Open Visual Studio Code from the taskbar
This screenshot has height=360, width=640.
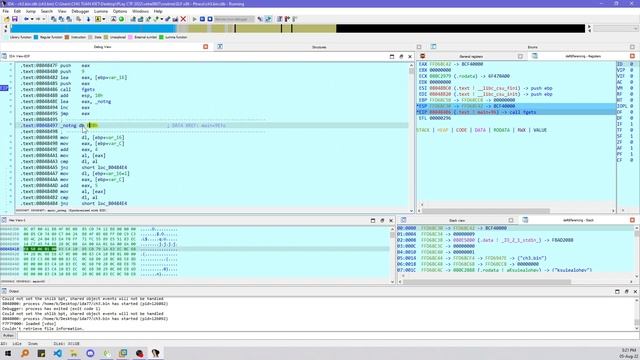point(58,353)
